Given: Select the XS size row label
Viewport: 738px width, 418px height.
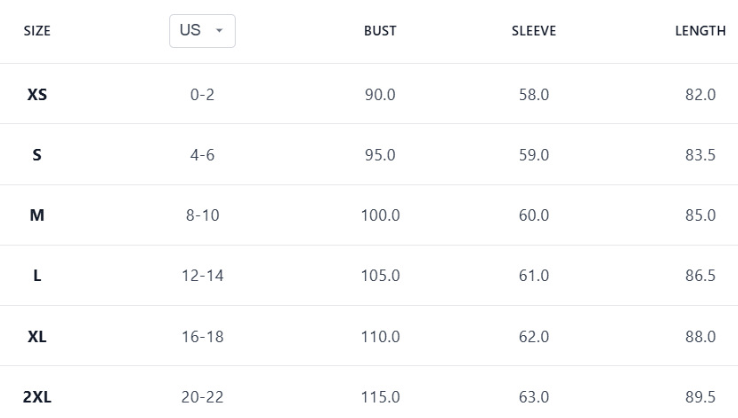Looking at the screenshot, I should [37, 95].
